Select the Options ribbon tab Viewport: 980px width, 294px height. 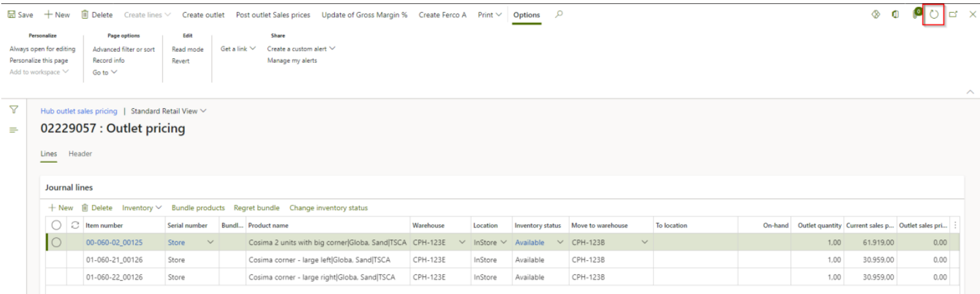point(526,15)
